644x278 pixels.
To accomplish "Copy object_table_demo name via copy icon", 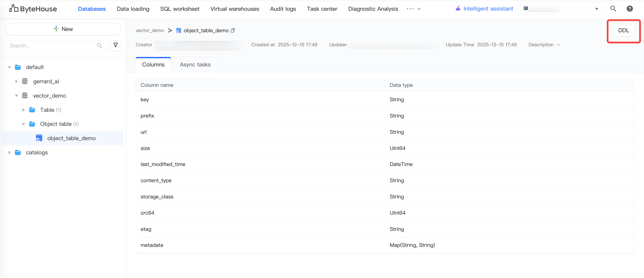I will click(x=233, y=30).
